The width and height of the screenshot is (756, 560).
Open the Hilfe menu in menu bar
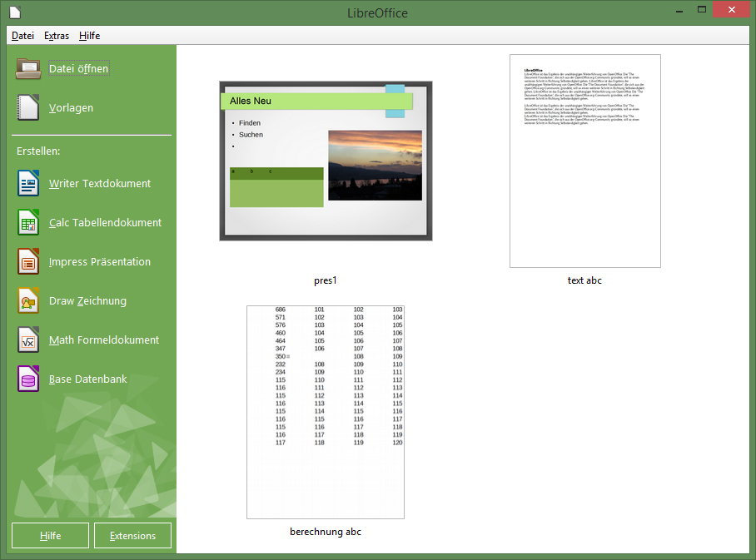coord(90,36)
